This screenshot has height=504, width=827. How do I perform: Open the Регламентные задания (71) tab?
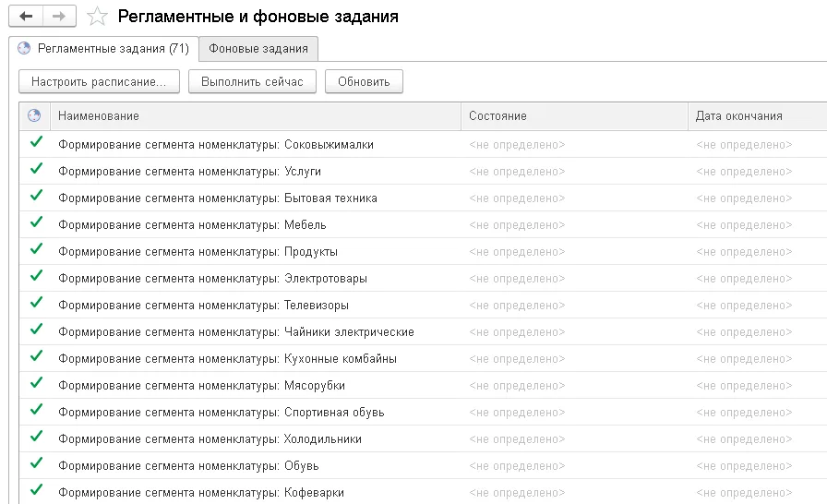[x=103, y=49]
